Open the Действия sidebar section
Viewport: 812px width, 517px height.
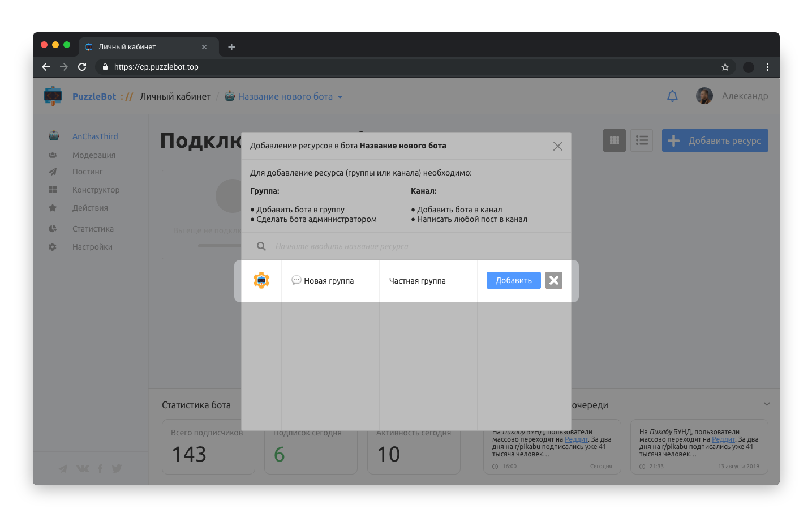click(x=90, y=208)
